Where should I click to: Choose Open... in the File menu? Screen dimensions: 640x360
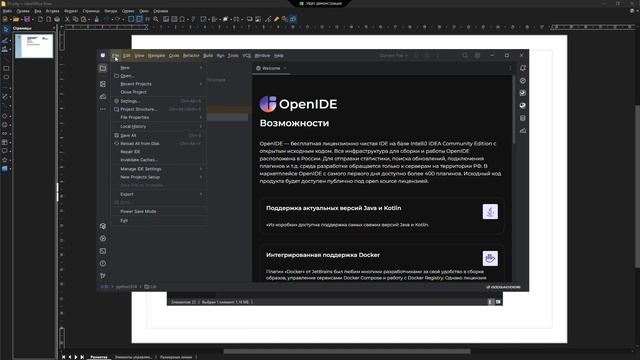(159, 76)
